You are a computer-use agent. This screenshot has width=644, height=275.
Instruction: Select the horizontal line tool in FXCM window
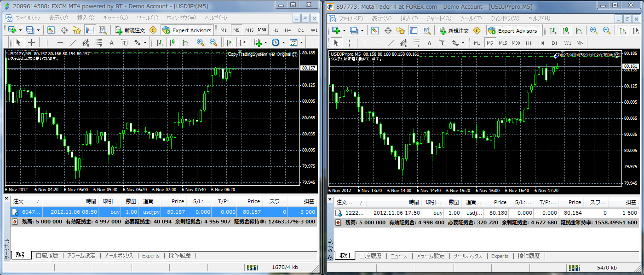pyautogui.click(x=60, y=42)
